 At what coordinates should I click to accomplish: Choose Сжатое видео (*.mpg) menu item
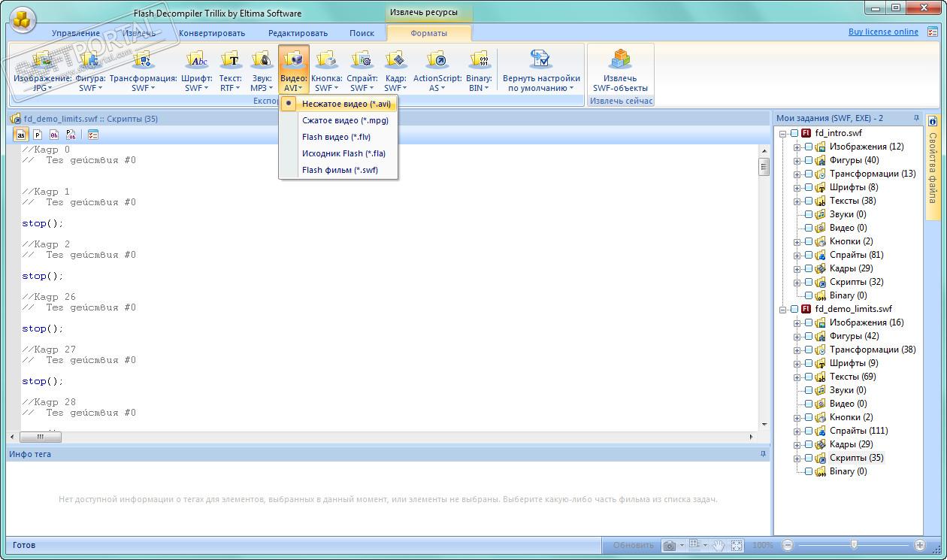tap(338, 120)
